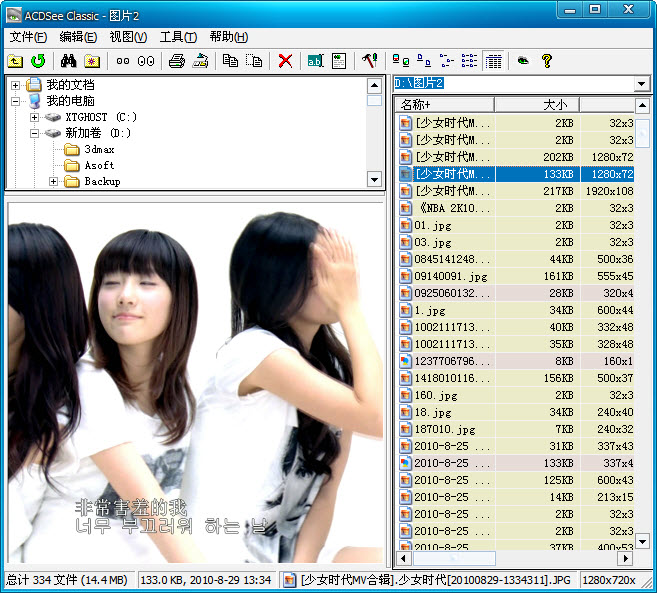
Task: Open the binoculars find tool
Action: [69, 61]
